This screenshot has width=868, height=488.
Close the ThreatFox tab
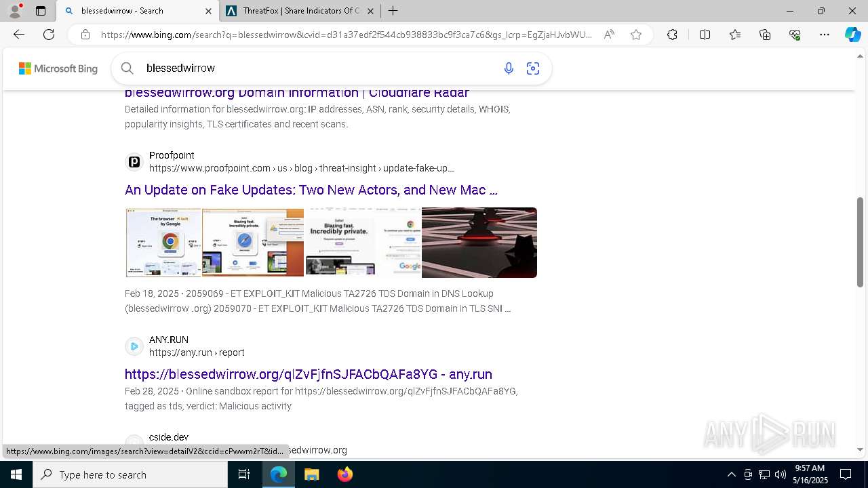370,11
